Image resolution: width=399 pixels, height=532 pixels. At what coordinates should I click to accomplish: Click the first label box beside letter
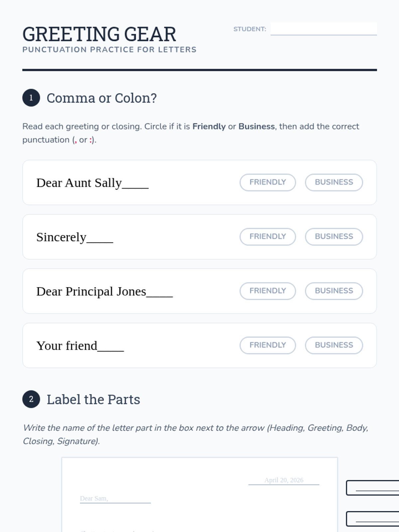[x=372, y=488]
